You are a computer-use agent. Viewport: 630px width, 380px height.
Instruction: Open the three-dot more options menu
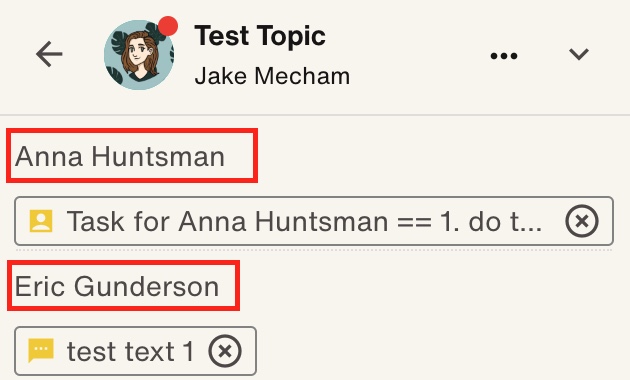(x=504, y=55)
